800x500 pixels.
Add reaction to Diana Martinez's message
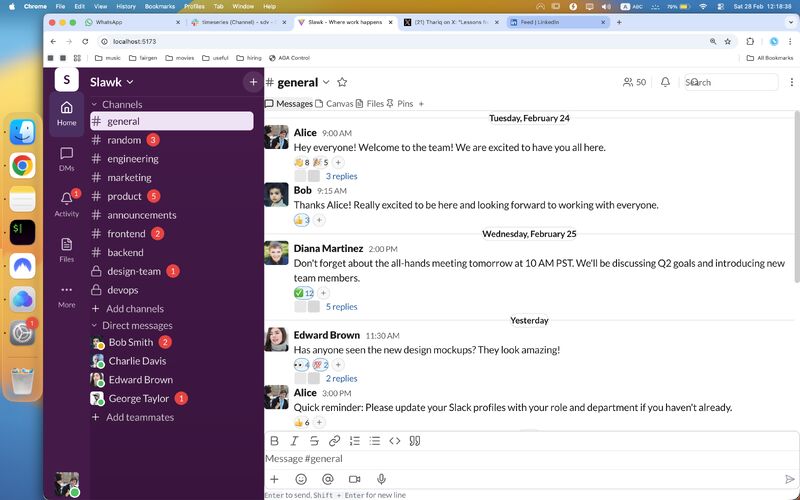tap(323, 293)
